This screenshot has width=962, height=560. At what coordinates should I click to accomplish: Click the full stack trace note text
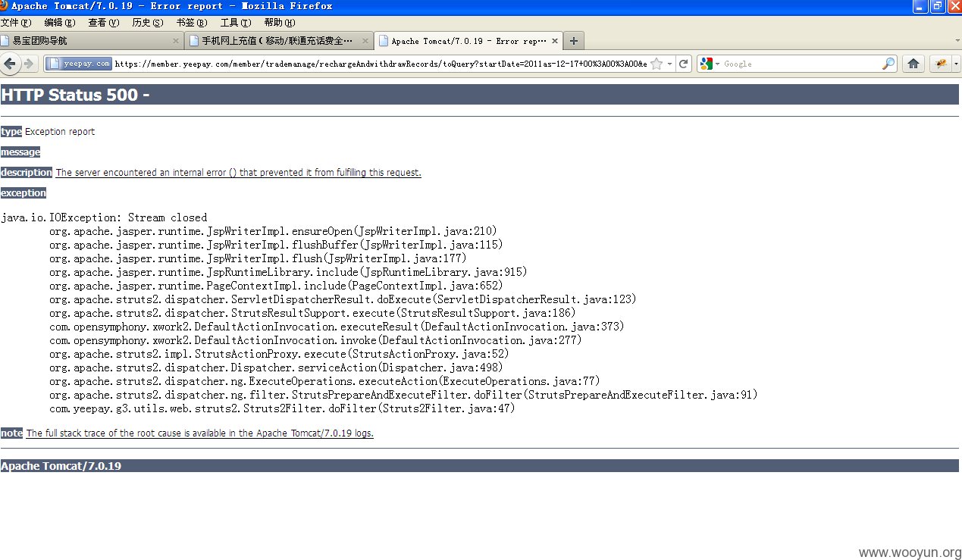pyautogui.click(x=200, y=433)
